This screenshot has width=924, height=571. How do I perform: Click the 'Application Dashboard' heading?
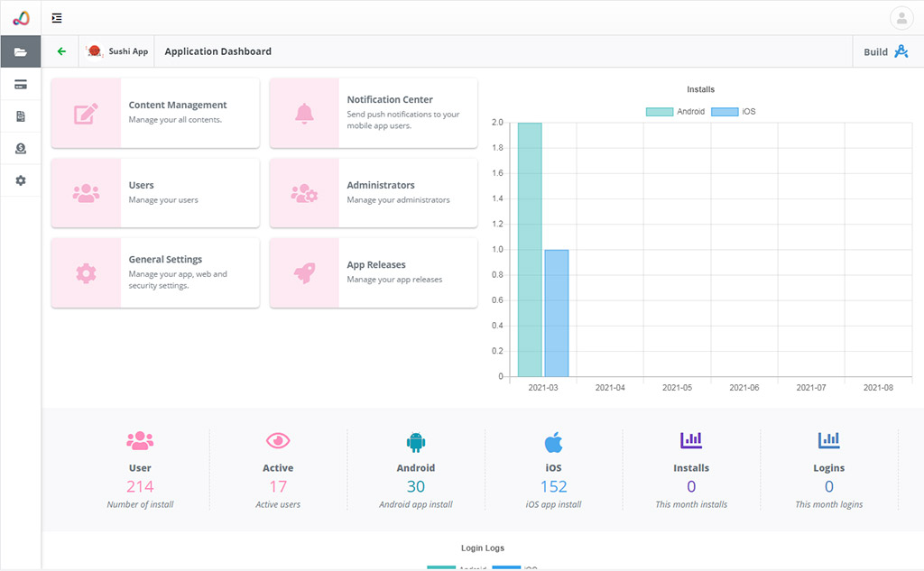click(218, 51)
